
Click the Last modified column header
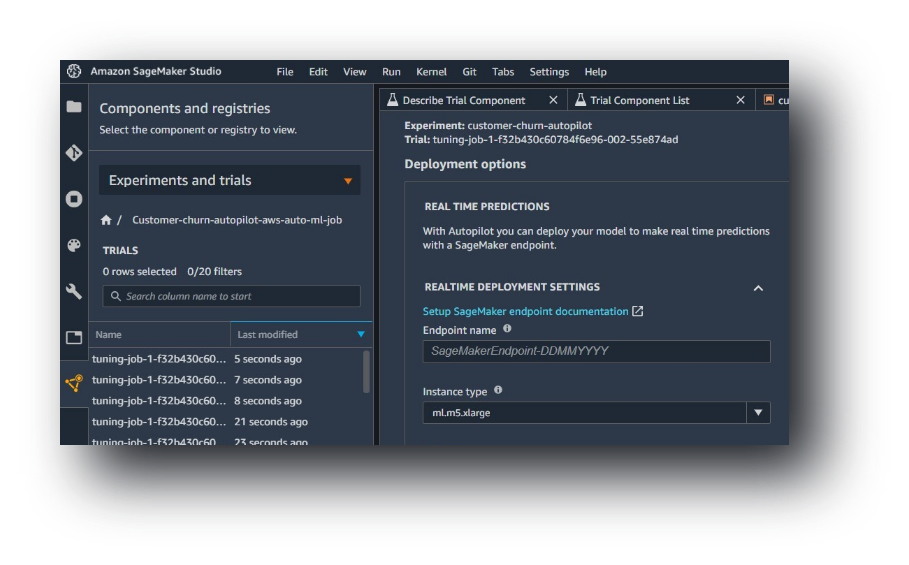(x=301, y=334)
